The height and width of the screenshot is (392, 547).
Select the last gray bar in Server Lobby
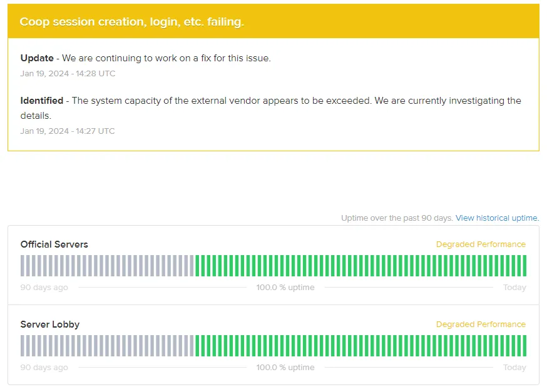[192, 346]
